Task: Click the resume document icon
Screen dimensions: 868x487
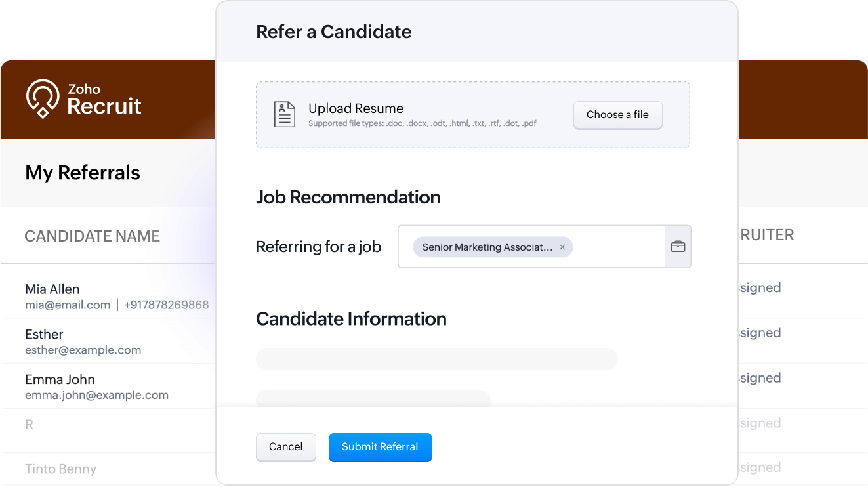Action: coord(284,114)
